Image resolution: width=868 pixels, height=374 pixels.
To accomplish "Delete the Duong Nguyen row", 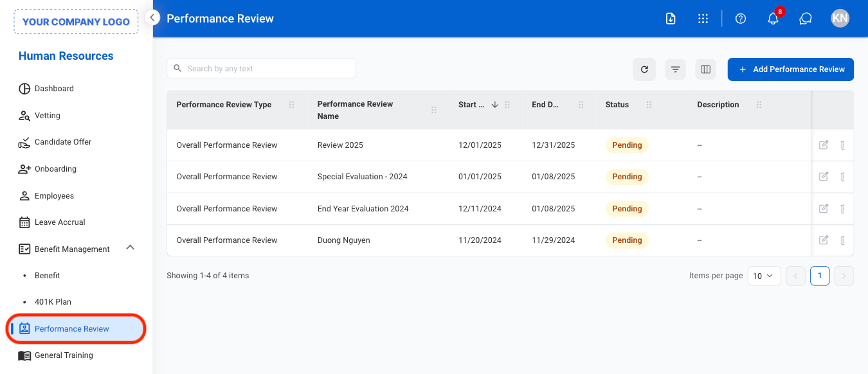I will pos(843,240).
